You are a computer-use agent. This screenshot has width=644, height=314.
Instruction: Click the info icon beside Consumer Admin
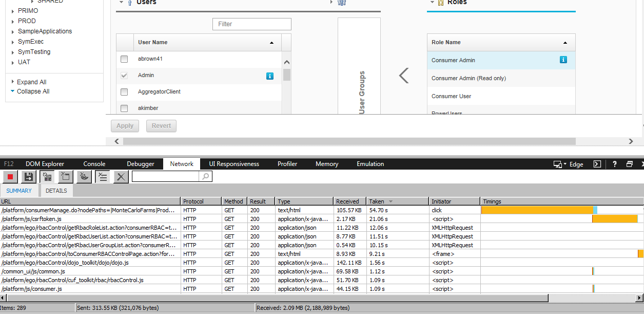click(x=563, y=60)
